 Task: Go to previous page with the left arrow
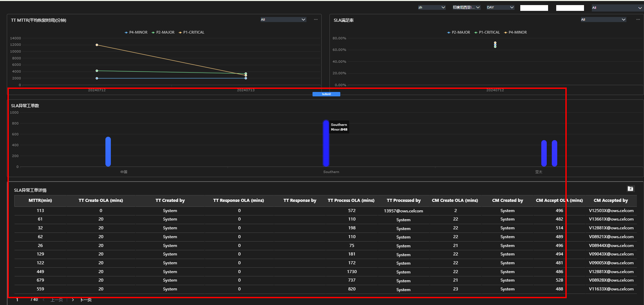(44, 300)
